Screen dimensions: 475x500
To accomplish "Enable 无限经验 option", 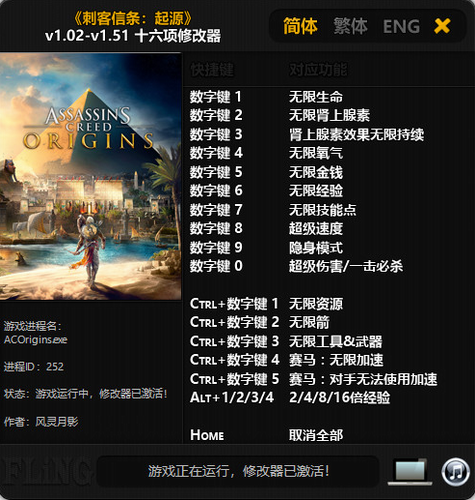I will click(x=316, y=191).
